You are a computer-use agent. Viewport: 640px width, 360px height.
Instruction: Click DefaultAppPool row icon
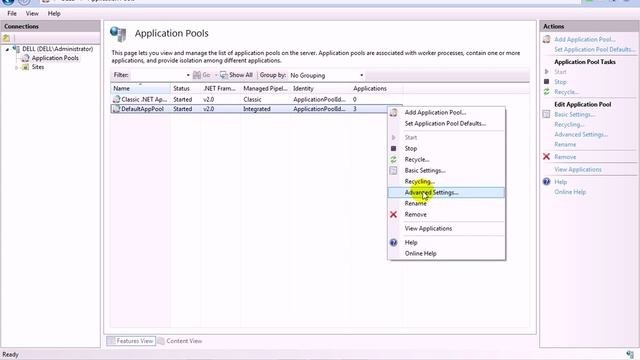click(116, 109)
